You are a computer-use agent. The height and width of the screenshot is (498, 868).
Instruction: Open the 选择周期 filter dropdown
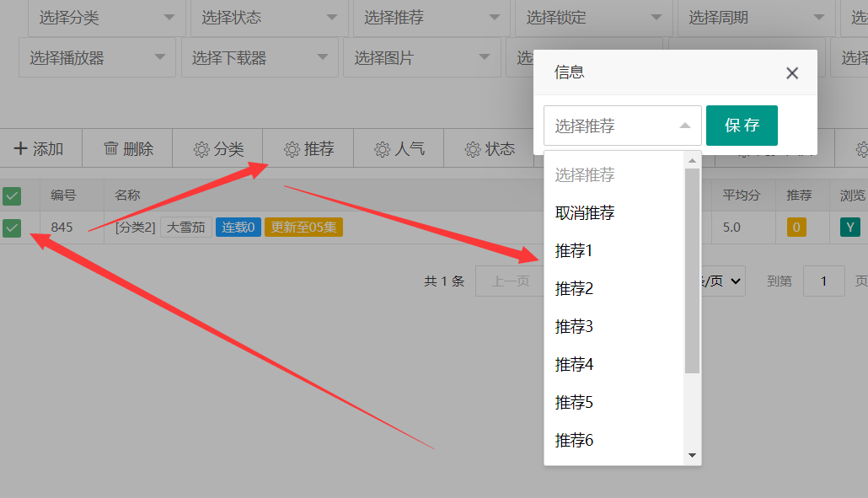pos(756,18)
